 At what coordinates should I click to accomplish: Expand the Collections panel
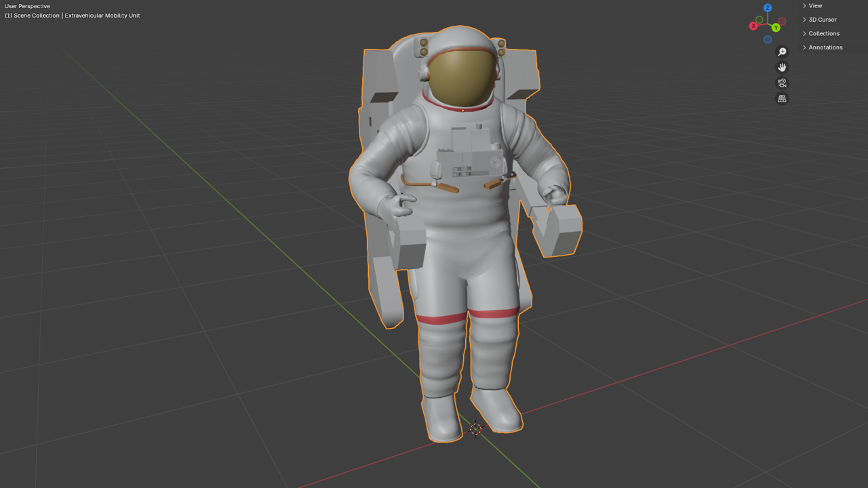click(x=823, y=33)
